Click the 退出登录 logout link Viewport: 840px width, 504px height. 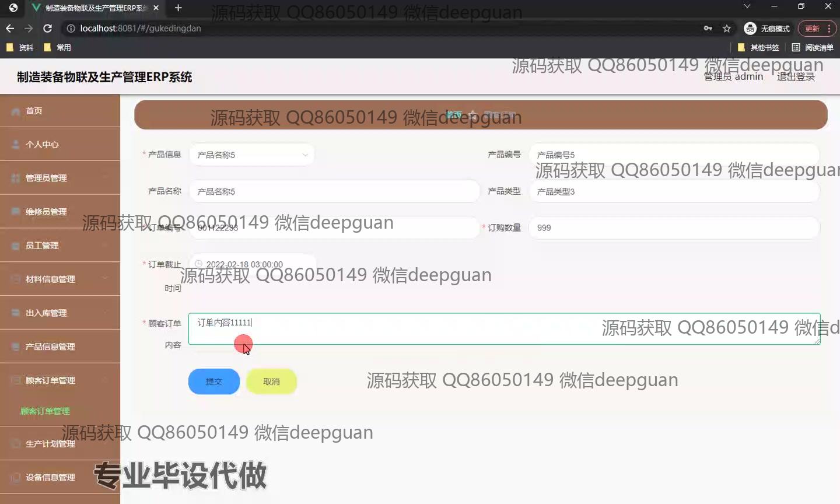tap(796, 77)
